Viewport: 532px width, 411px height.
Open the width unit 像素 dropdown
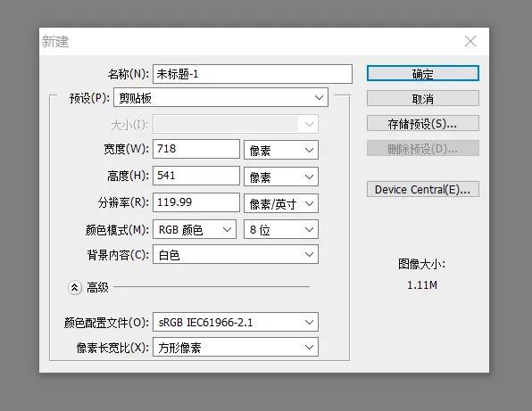click(281, 150)
